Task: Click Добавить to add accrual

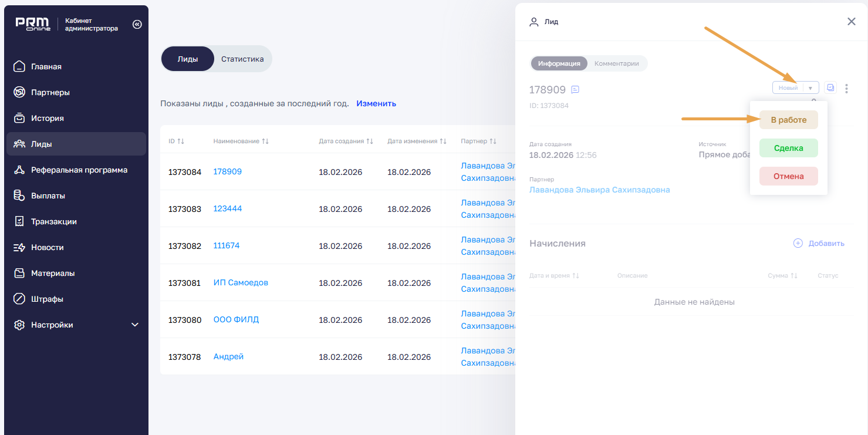Action: pyautogui.click(x=819, y=243)
